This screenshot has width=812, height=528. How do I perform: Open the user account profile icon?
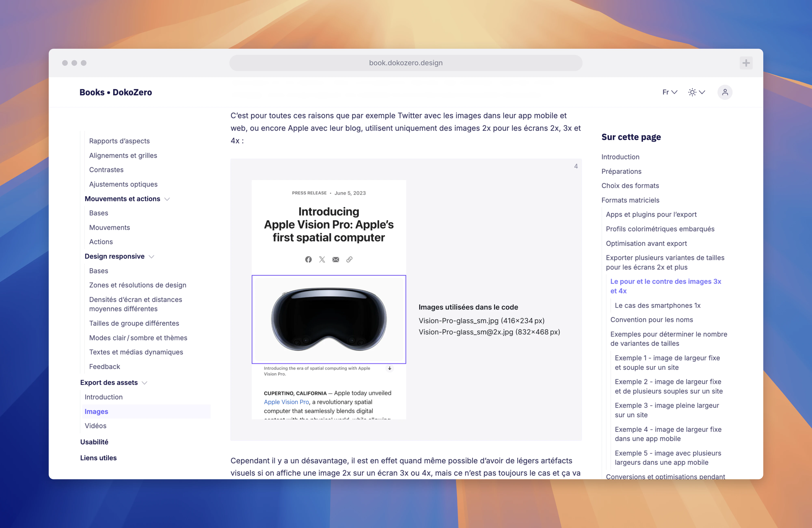[725, 92]
